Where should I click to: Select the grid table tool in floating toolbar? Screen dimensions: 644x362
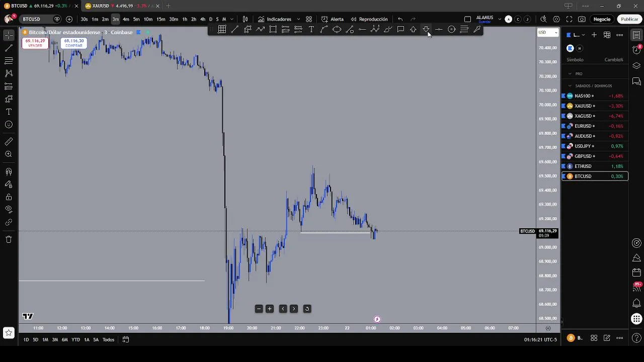click(x=222, y=29)
